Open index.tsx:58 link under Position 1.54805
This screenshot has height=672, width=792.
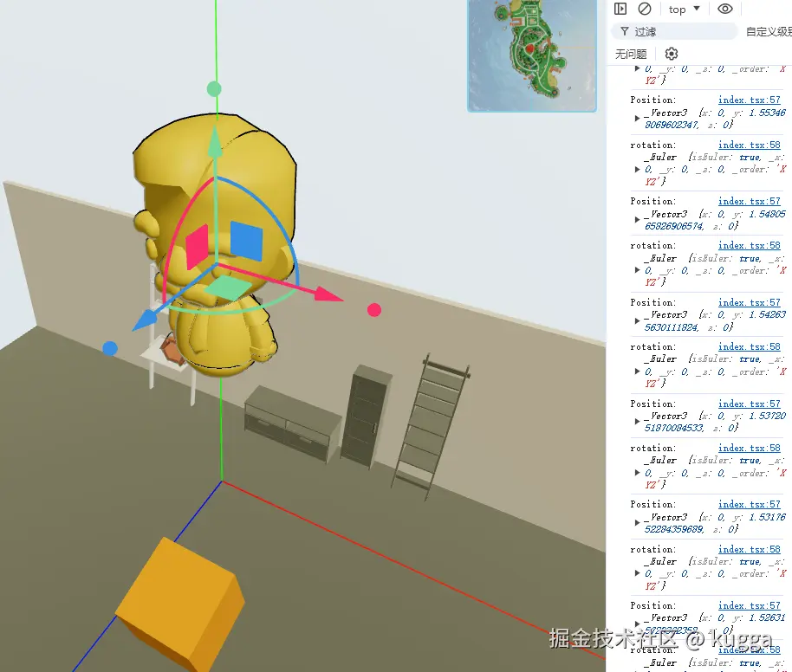[749, 245]
